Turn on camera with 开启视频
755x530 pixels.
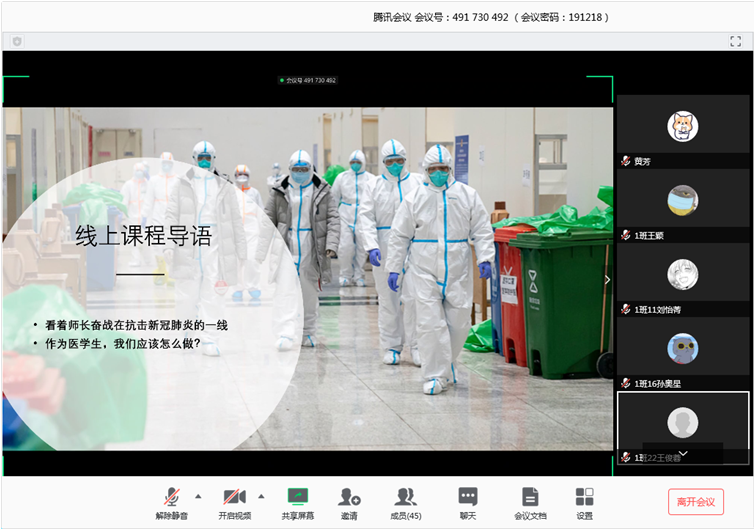coord(234,501)
